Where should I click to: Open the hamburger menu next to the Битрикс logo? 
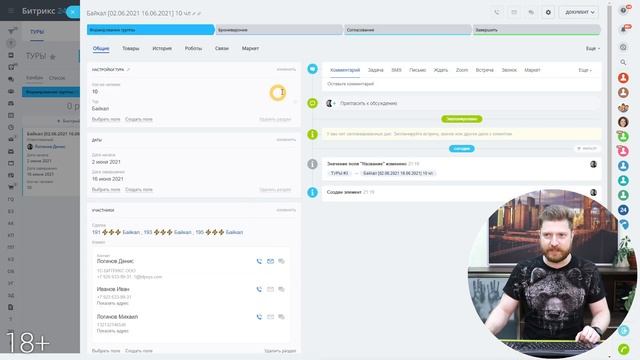click(x=11, y=11)
